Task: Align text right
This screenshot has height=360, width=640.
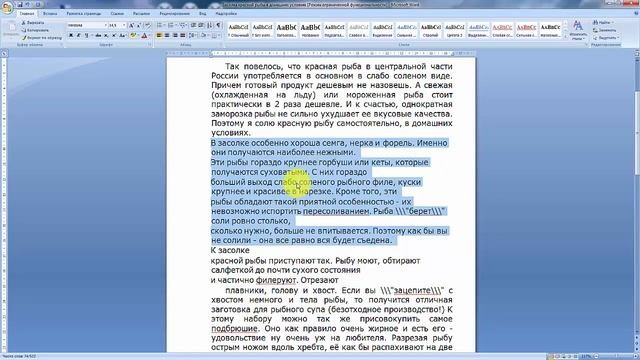Action: click(175, 36)
